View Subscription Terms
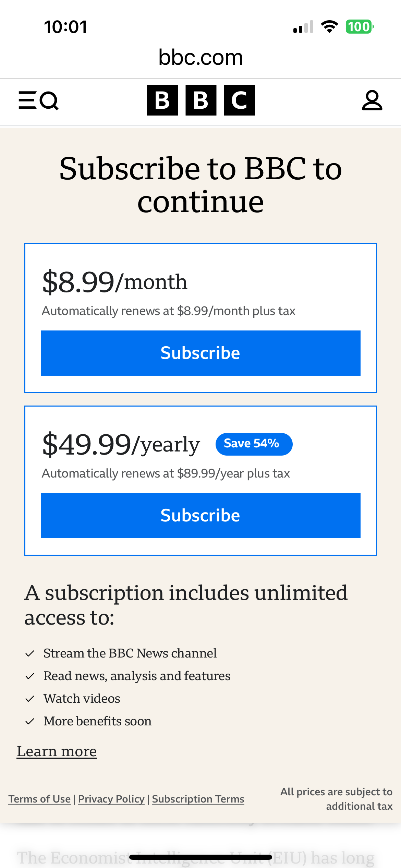The width and height of the screenshot is (401, 868). pyautogui.click(x=198, y=799)
